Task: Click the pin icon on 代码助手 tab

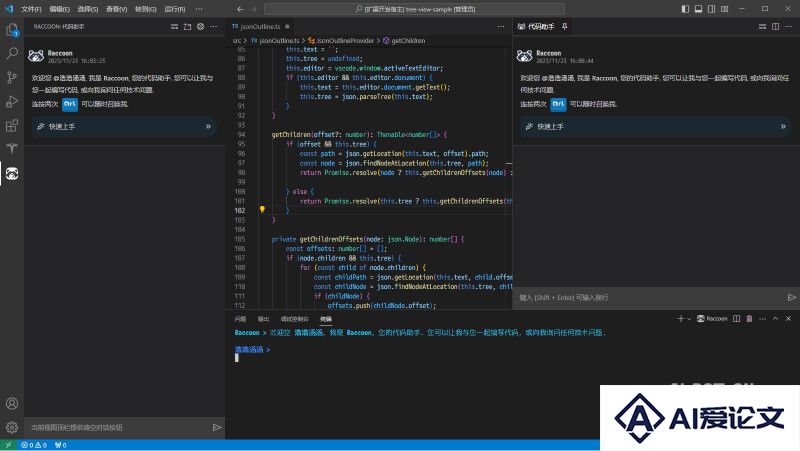Action: 564,27
